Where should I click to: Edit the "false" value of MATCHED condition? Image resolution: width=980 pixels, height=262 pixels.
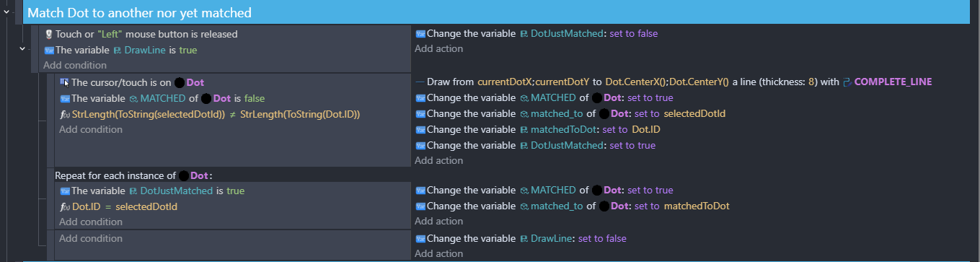click(x=255, y=98)
